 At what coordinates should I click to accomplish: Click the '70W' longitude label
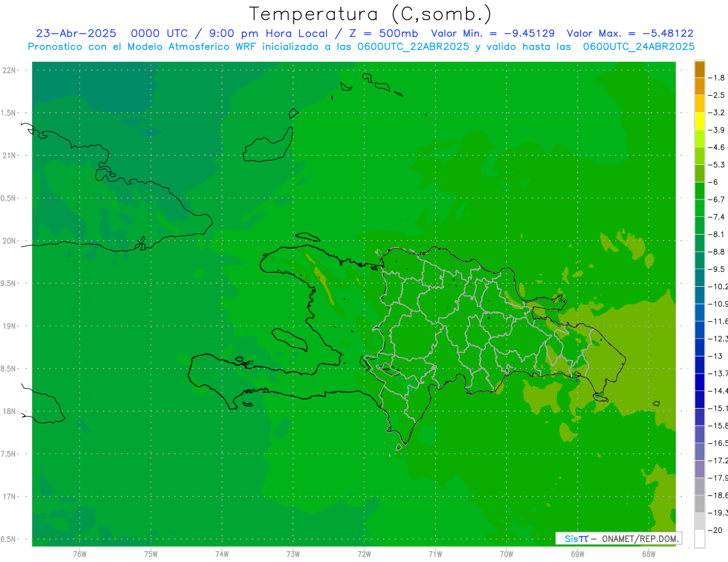(507, 554)
